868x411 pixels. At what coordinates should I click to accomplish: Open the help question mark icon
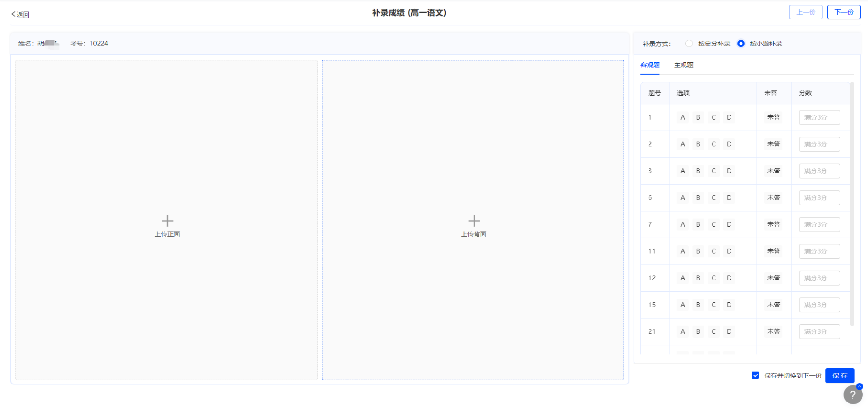[853, 394]
